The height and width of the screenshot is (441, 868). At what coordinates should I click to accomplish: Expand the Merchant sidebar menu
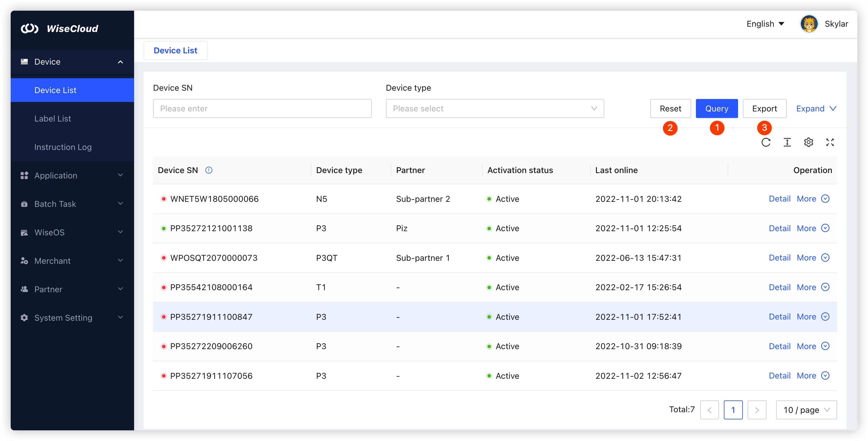point(72,261)
